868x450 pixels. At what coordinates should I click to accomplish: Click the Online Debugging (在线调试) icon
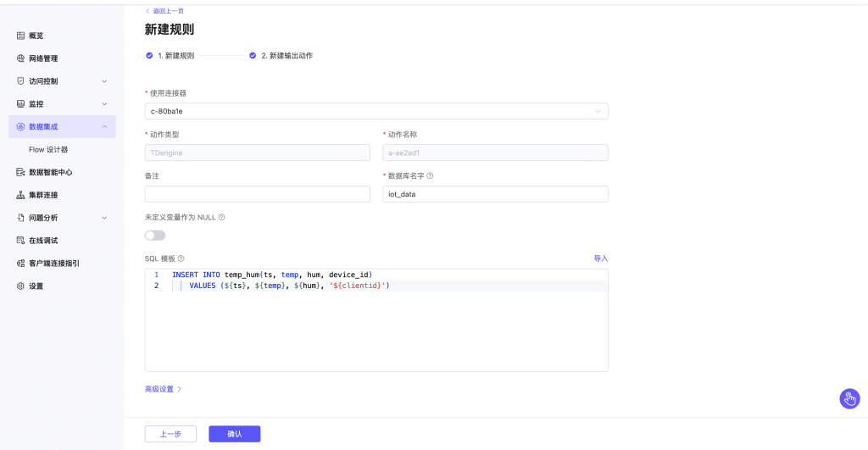coord(21,241)
